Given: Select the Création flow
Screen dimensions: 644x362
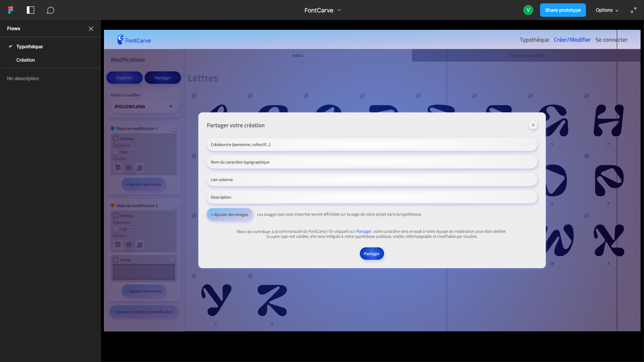Looking at the screenshot, I should click(x=25, y=60).
